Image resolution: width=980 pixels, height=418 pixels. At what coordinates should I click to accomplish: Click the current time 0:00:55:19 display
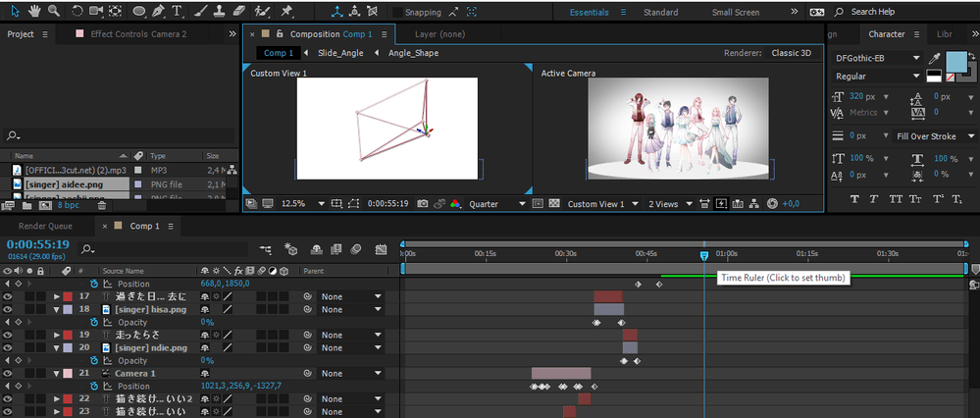(x=37, y=244)
